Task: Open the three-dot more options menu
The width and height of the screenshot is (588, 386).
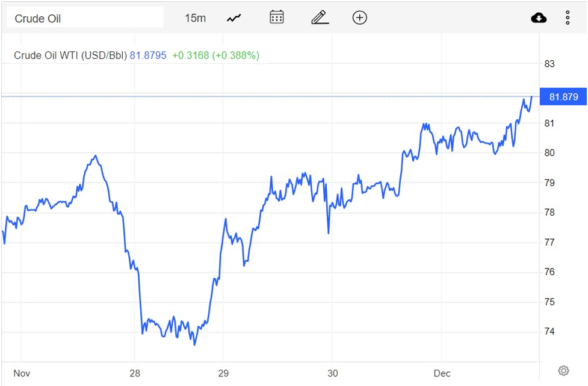Action: [x=568, y=18]
